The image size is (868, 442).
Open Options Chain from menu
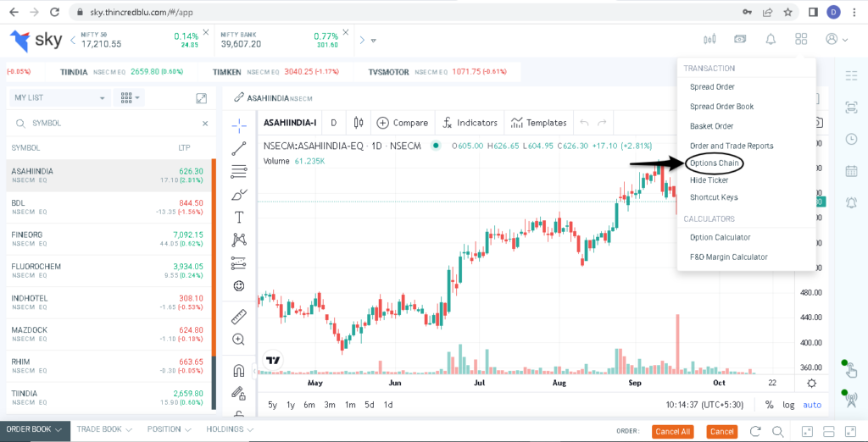coord(714,163)
